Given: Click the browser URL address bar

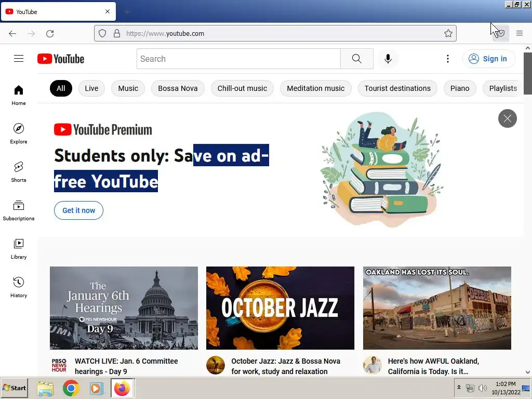Looking at the screenshot, I should point(275,33).
